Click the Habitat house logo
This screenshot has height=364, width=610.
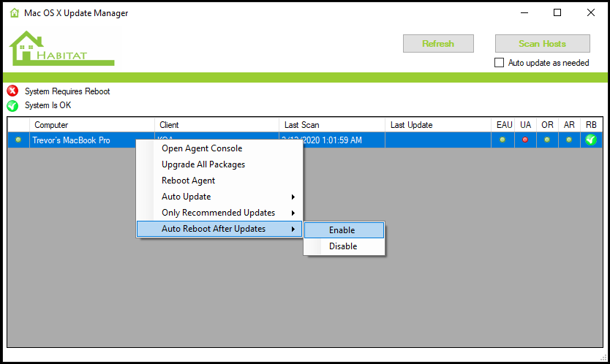(x=60, y=49)
